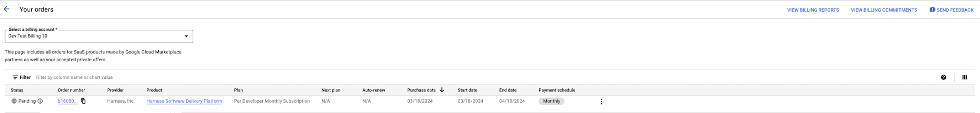
Task: Click the Send Feedback speech bubble icon
Action: [932, 10]
